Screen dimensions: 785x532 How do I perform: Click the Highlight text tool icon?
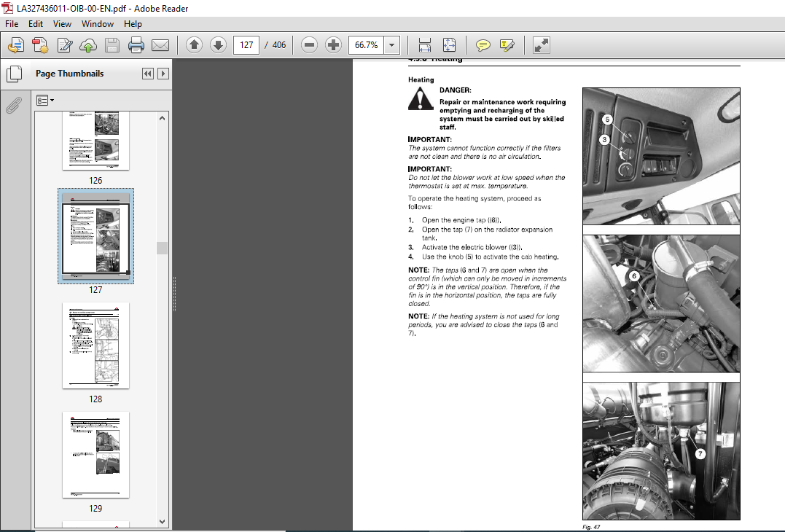pos(507,45)
